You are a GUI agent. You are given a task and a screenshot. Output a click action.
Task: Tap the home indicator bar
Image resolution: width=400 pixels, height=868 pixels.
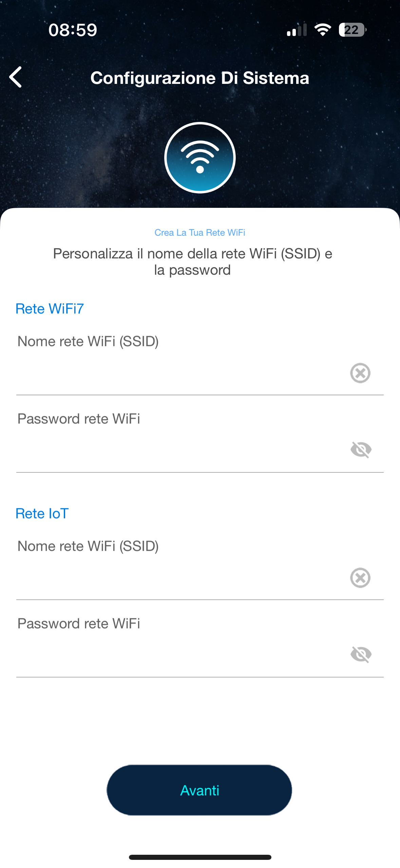[200, 857]
